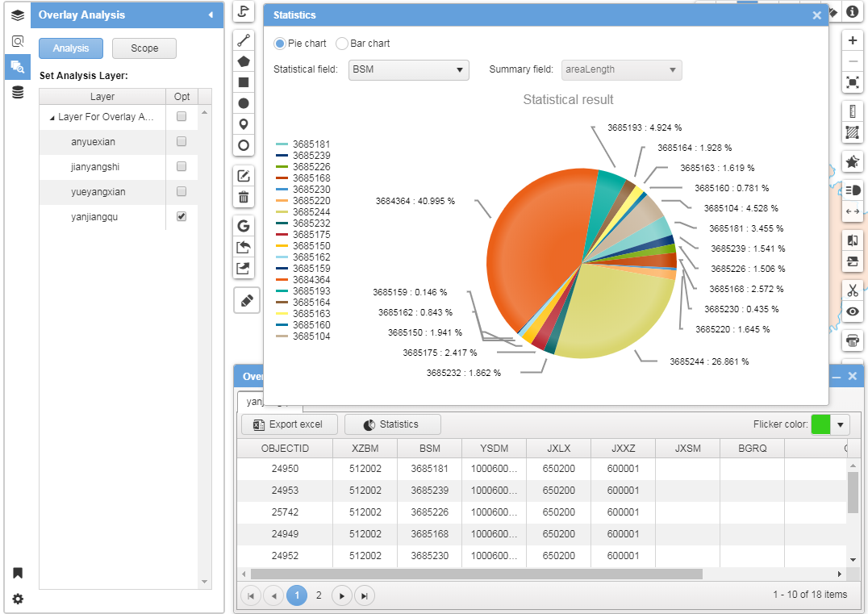The height and width of the screenshot is (614, 868).
Task: Select the overlay analysis sidebar icon
Action: tap(18, 67)
